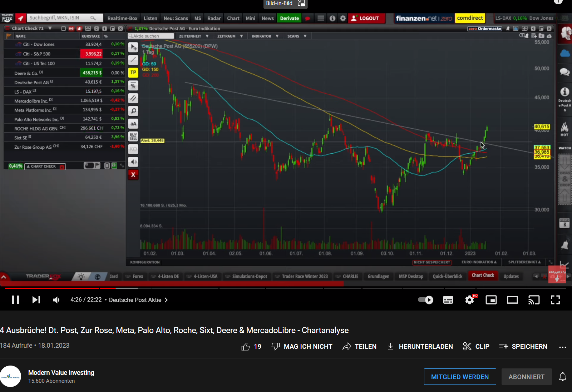
Task: Click the Herunterladen download button
Action: [x=420, y=347]
